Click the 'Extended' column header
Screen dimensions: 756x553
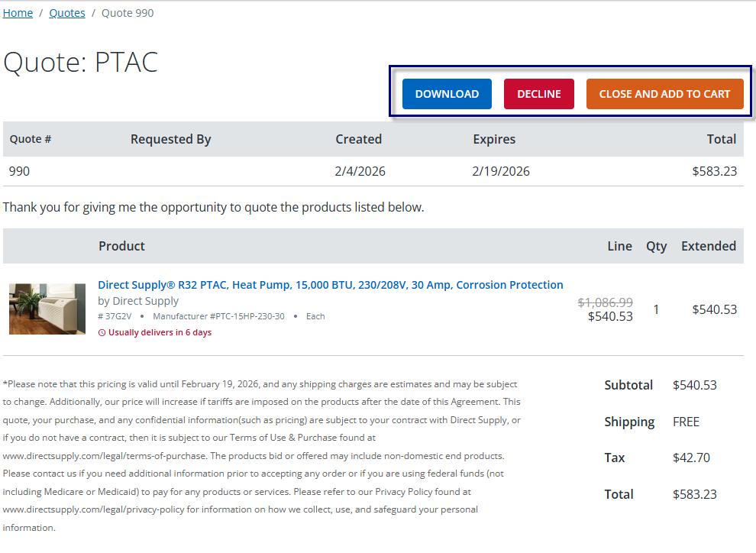[x=709, y=247]
